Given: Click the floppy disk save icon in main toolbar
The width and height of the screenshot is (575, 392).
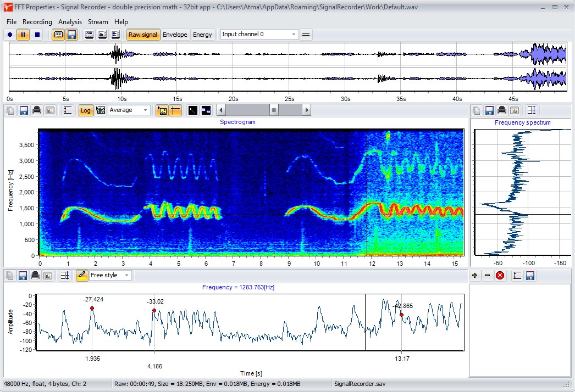Looking at the screenshot, I should [x=72, y=35].
